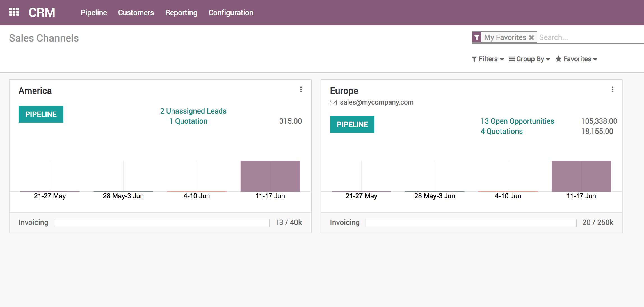
Task: Open Europe card three-dot menu
Action: 612,89
